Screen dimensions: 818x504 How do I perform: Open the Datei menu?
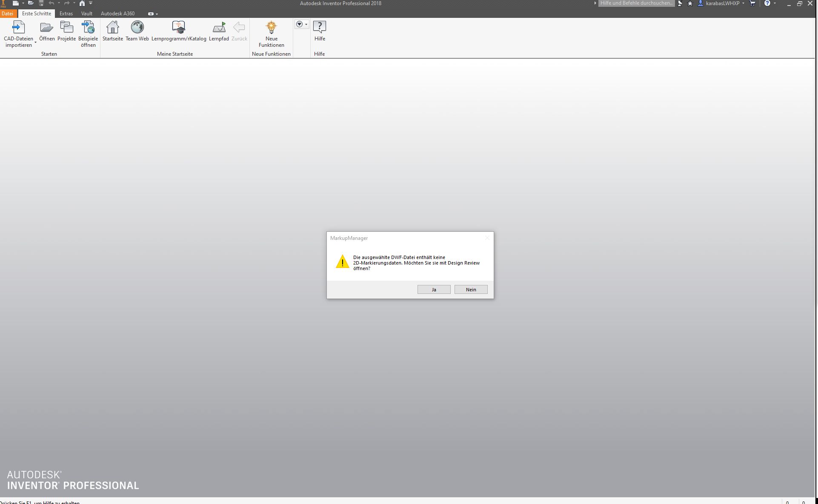(7, 14)
